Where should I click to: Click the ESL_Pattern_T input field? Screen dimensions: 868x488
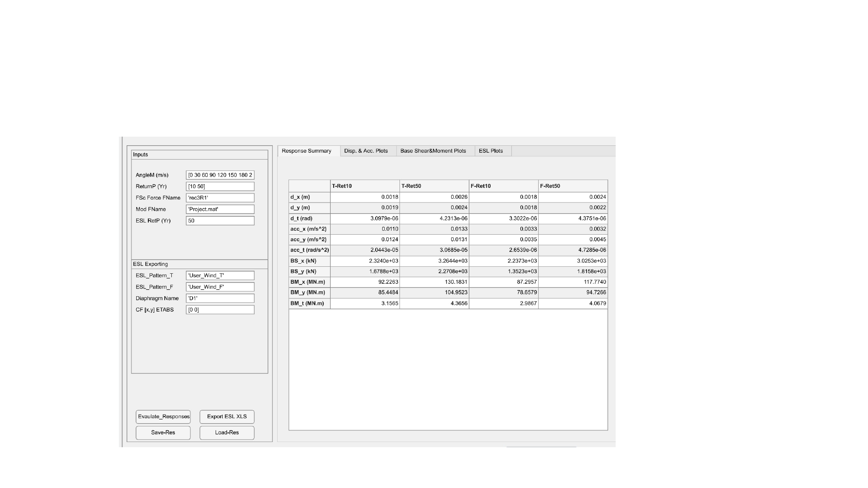[x=220, y=275]
